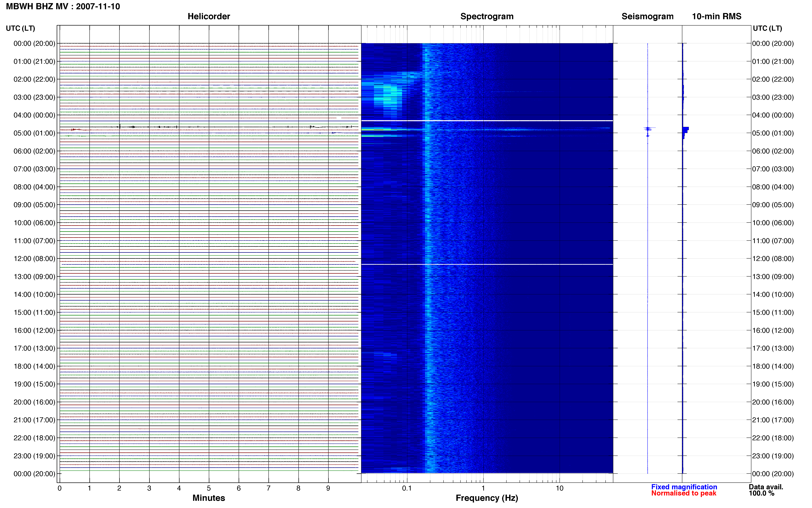Click '15:00 (11:00)' on the Helicorder time axis
This screenshot has width=812, height=508.
pyautogui.click(x=34, y=312)
